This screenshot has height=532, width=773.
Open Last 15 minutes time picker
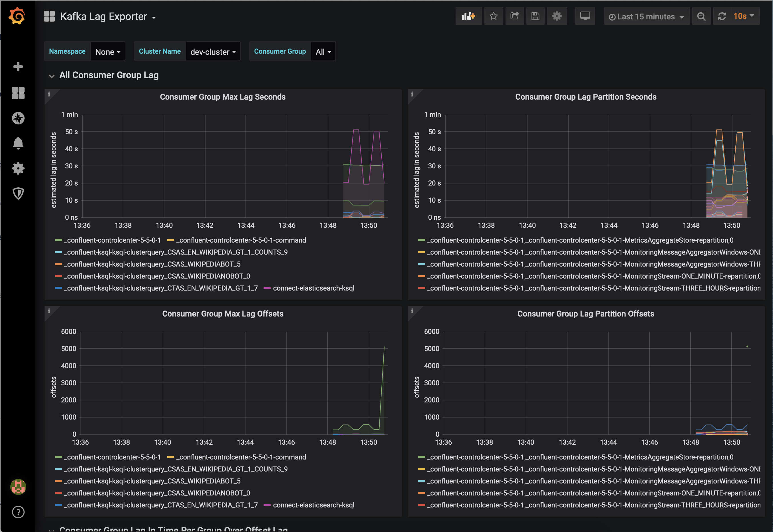646,17
